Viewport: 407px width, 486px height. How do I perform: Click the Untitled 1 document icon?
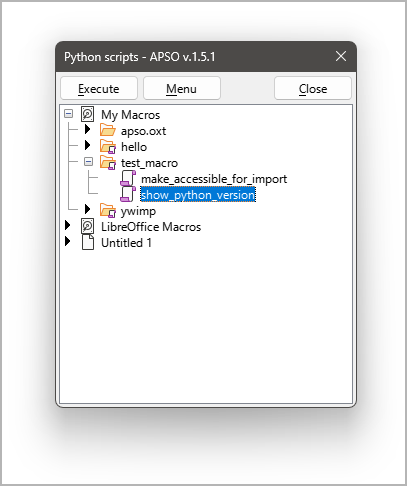[x=88, y=242]
